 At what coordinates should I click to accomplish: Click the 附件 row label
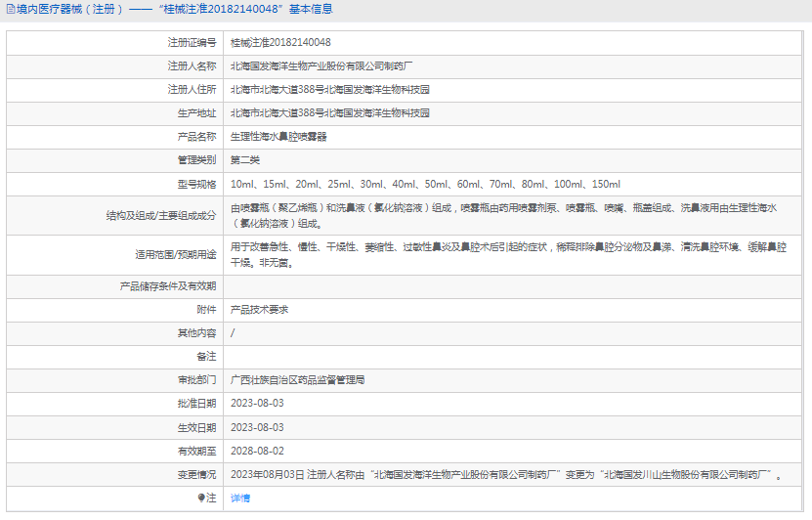click(x=206, y=310)
